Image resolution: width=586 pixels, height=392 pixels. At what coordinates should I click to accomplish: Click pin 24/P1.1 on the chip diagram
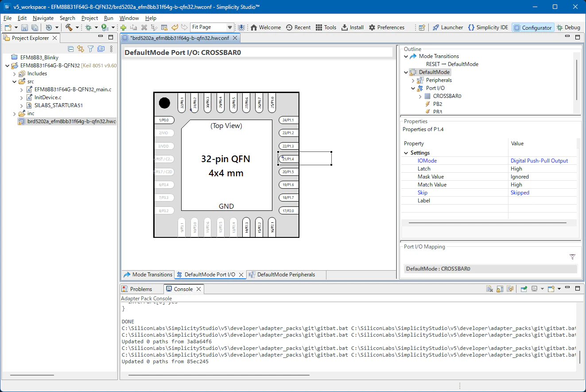click(x=288, y=120)
